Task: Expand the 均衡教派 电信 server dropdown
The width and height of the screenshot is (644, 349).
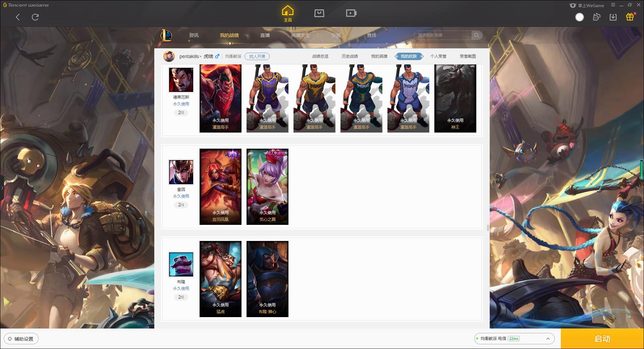Action: coord(514,339)
